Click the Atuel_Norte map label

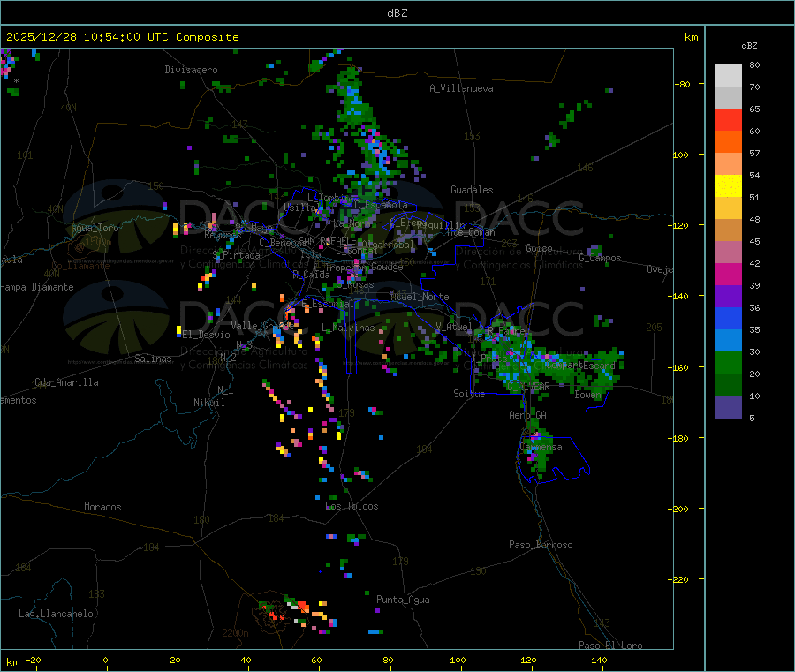click(x=420, y=297)
